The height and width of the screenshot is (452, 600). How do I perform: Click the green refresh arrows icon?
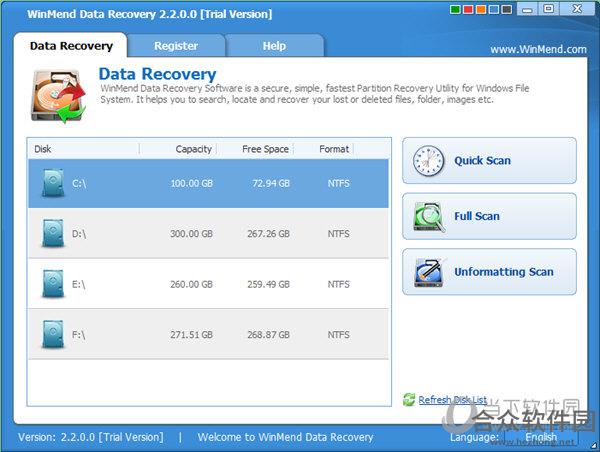tap(409, 400)
